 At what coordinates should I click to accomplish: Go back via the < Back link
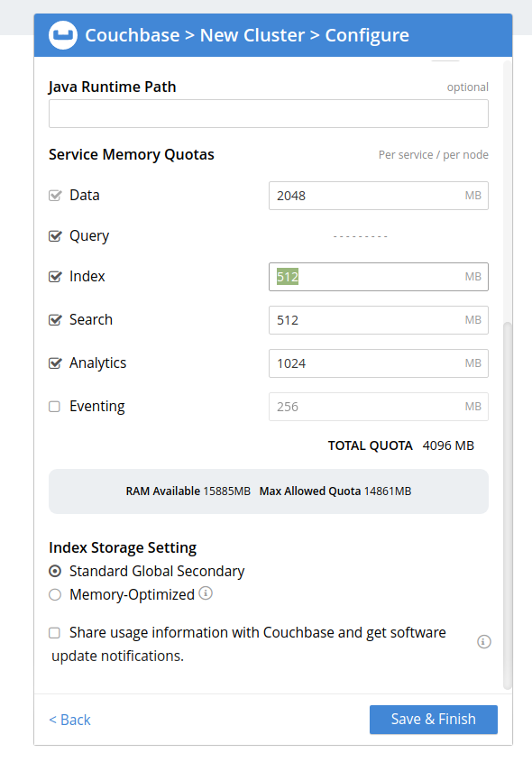pos(70,720)
